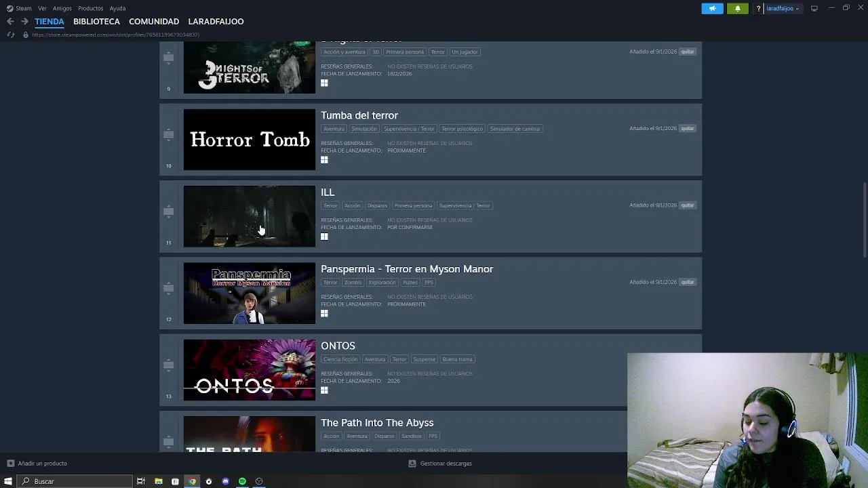Grab the reorder handle for item 11
This screenshot has width=868, height=488.
[168, 211]
